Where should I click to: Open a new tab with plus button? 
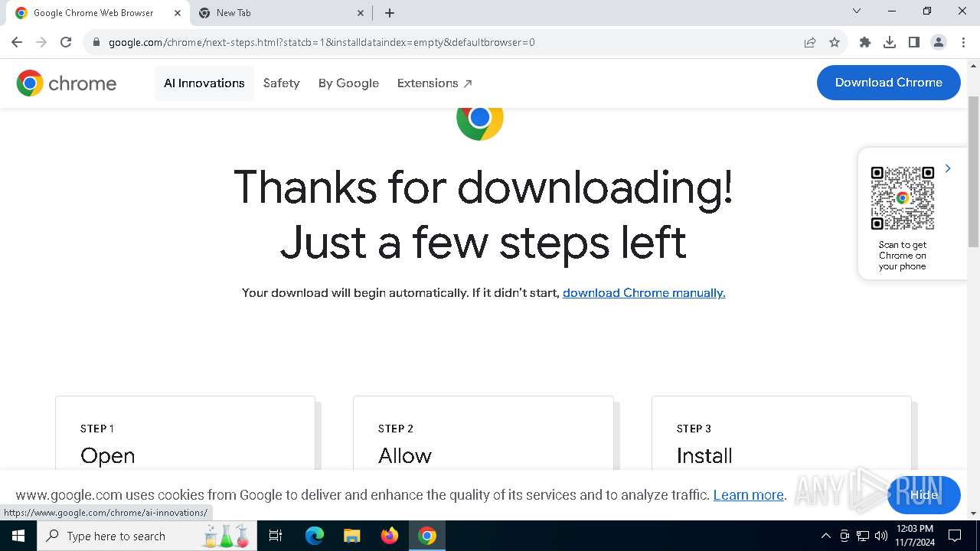pyautogui.click(x=390, y=13)
